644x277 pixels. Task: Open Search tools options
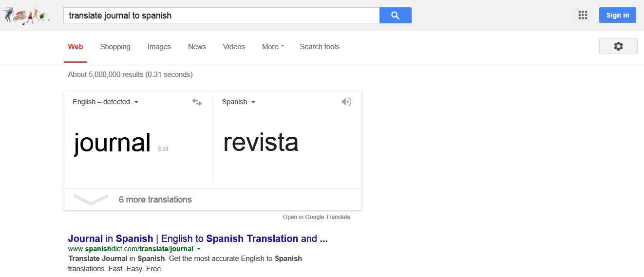coord(320,47)
